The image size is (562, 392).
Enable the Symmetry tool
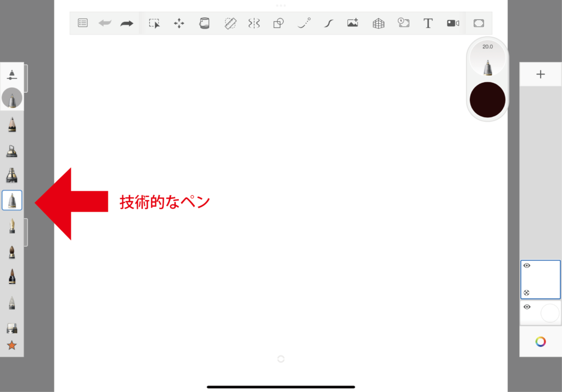pos(254,23)
